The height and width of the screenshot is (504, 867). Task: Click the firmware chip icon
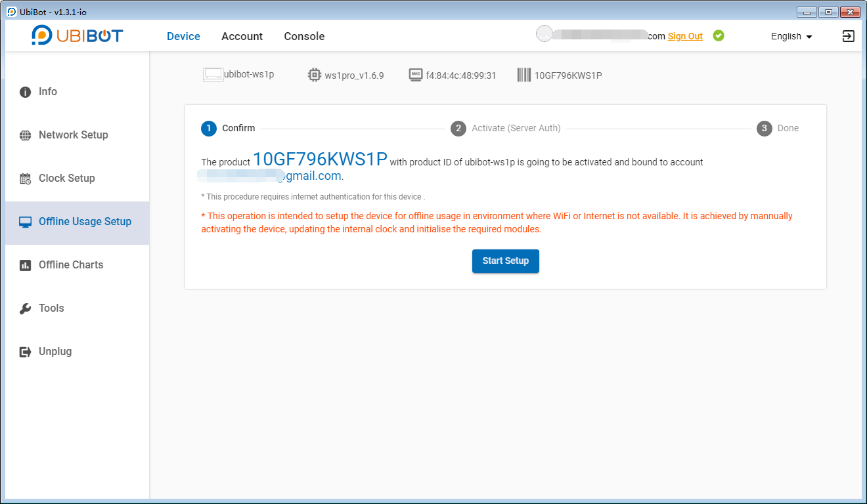click(315, 75)
